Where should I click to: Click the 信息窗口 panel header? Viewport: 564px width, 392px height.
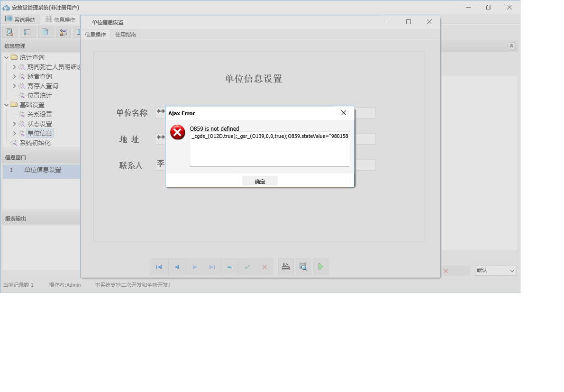pos(41,157)
